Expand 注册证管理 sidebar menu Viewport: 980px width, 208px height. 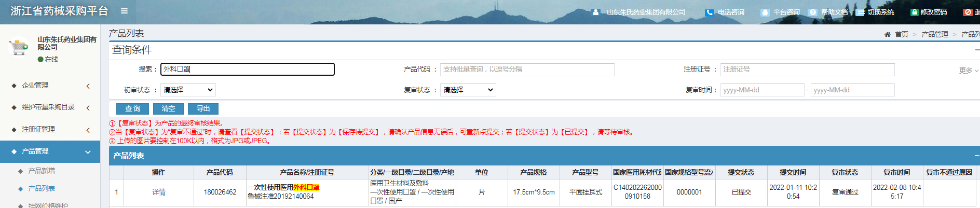tap(50, 129)
